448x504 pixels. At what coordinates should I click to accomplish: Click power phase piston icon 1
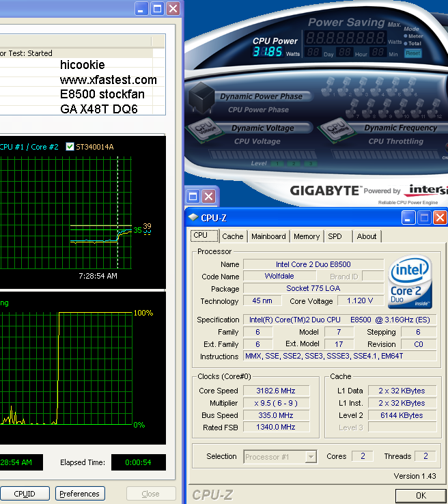point(328,87)
